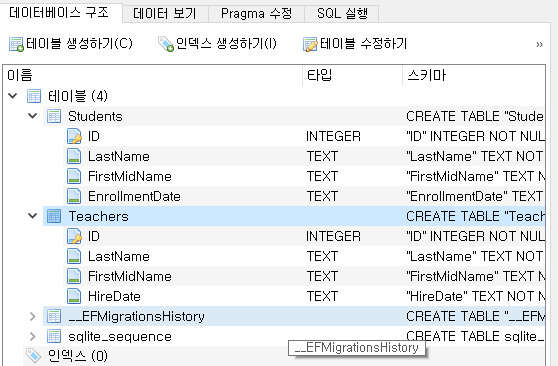The image size is (558, 366).
Task: Click the Teachers FirstMidName field icon
Action: tap(74, 276)
